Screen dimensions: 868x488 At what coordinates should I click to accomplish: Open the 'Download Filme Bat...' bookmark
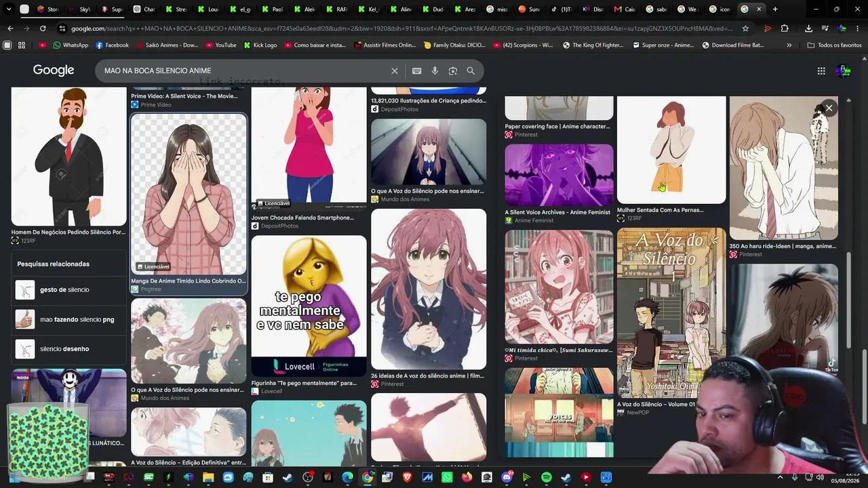(x=732, y=45)
